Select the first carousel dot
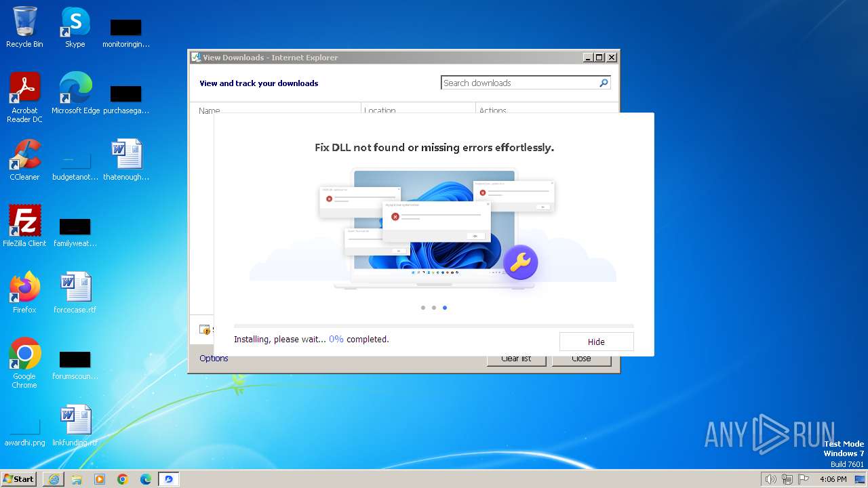This screenshot has height=488, width=868. tap(423, 308)
